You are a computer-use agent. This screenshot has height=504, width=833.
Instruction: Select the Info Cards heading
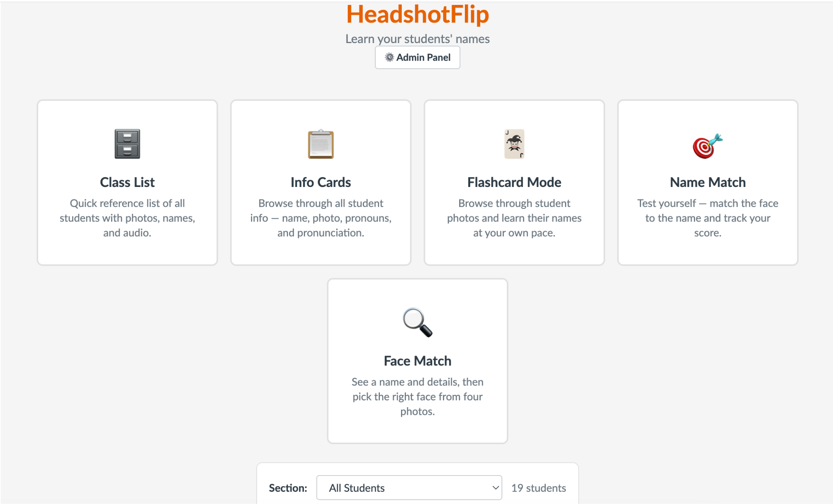pyautogui.click(x=321, y=182)
